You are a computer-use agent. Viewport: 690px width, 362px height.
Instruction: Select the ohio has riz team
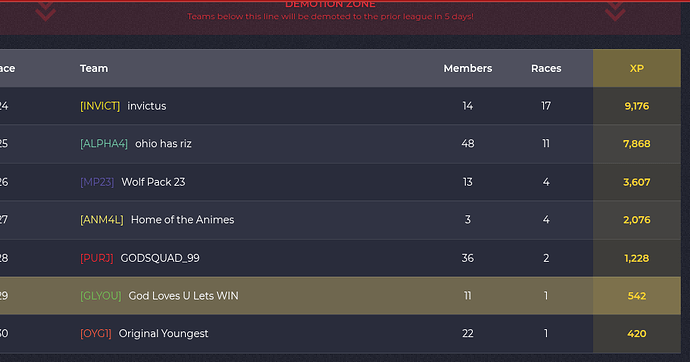(x=163, y=144)
